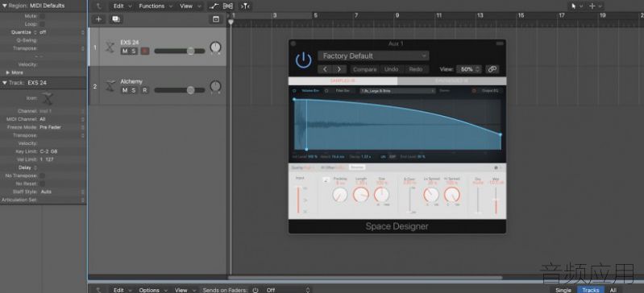Adjust the Space Designer Wet slider
Image resolution: width=644 pixels, height=293 pixels.
tap(496, 200)
